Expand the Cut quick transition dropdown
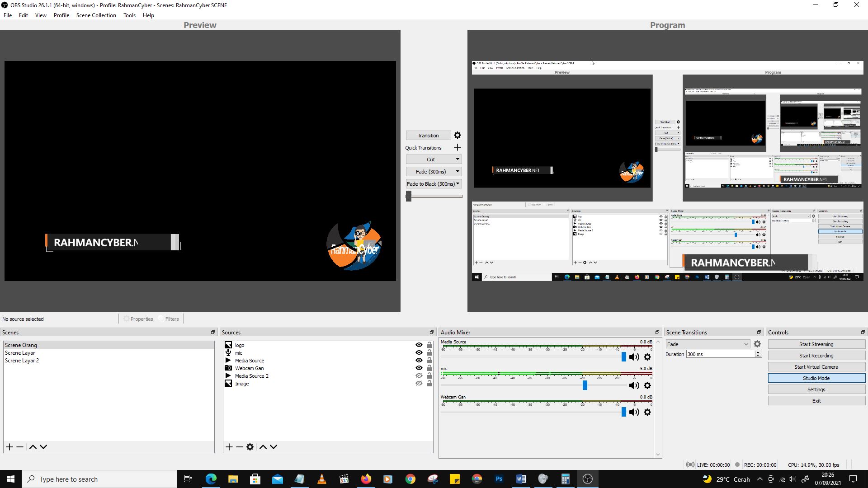Image resolution: width=868 pixels, height=488 pixels. 458,159
